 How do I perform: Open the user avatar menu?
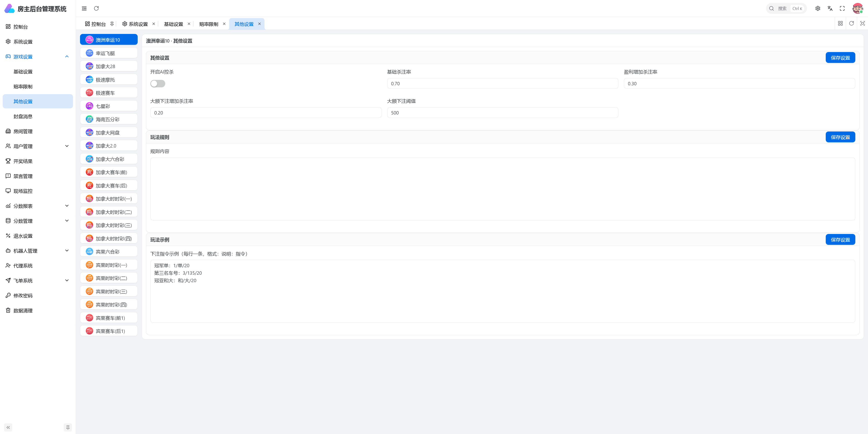click(x=857, y=8)
